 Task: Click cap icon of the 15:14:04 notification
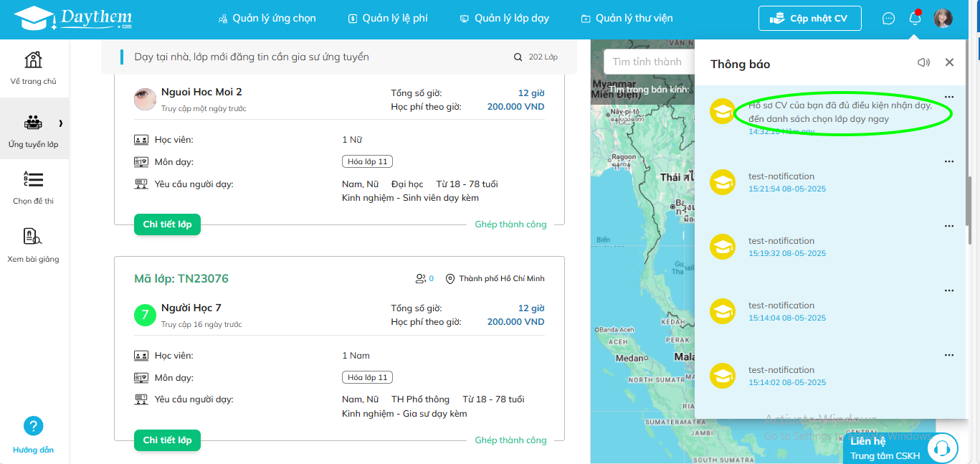tap(722, 311)
